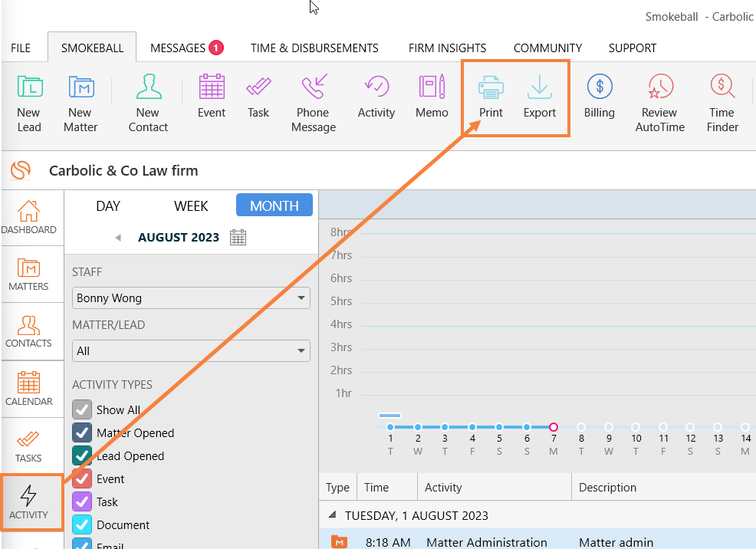The width and height of the screenshot is (756, 549).
Task: Collapse the Tuesday, 1 August 2023 group
Action: [332, 515]
